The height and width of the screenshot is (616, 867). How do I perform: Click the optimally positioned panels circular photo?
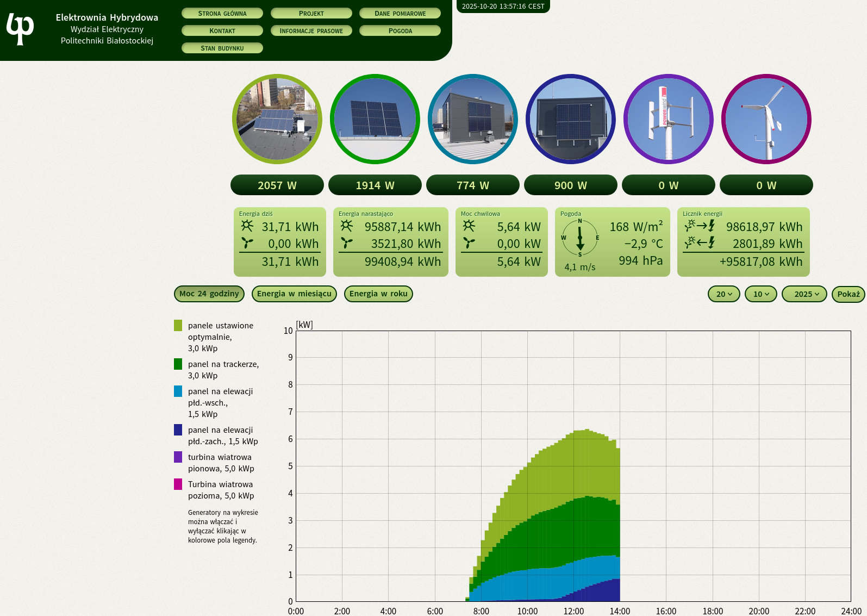277,119
